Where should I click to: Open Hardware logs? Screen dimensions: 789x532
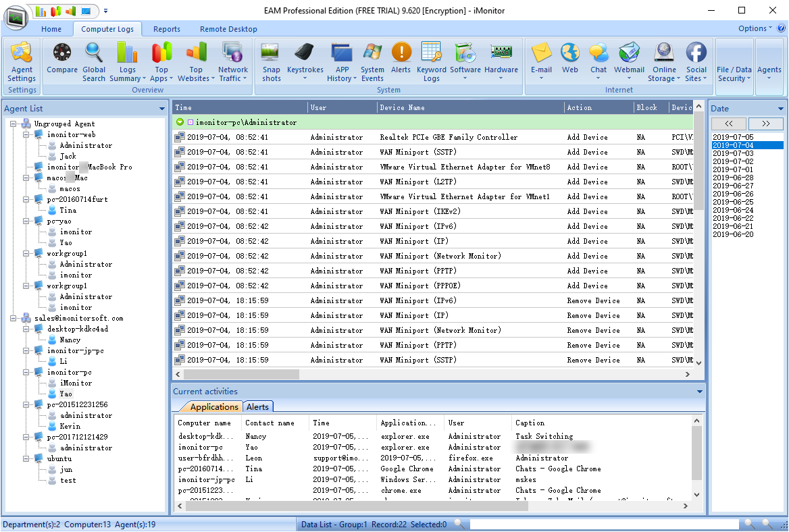point(501,61)
